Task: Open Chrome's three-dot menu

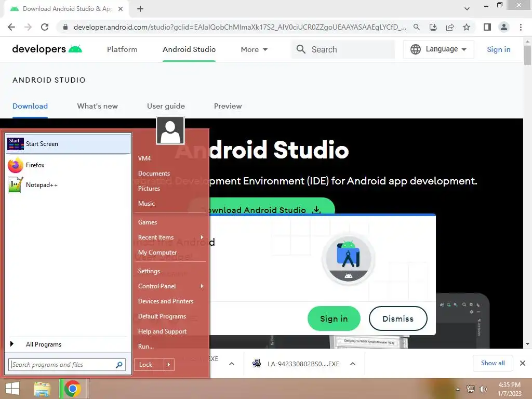Action: tap(521, 27)
